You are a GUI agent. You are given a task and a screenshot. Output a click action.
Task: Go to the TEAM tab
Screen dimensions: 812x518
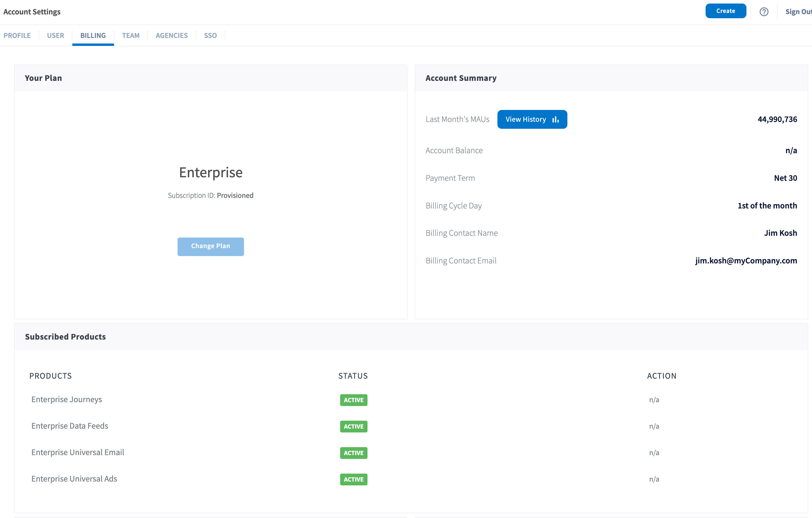pos(131,35)
